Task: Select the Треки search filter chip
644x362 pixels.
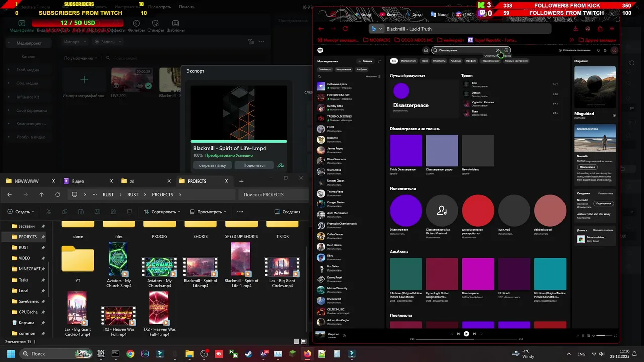Action: point(425,61)
